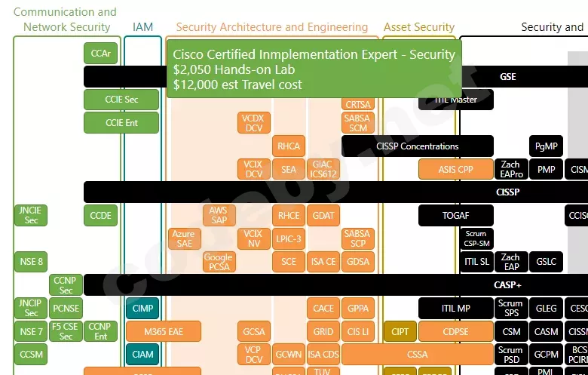Open the SCE certification box
588x375 pixels.
pyautogui.click(x=289, y=262)
